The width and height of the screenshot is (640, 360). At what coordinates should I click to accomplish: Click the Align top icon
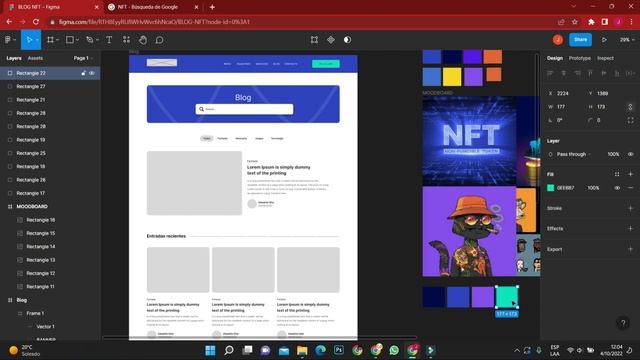point(590,73)
